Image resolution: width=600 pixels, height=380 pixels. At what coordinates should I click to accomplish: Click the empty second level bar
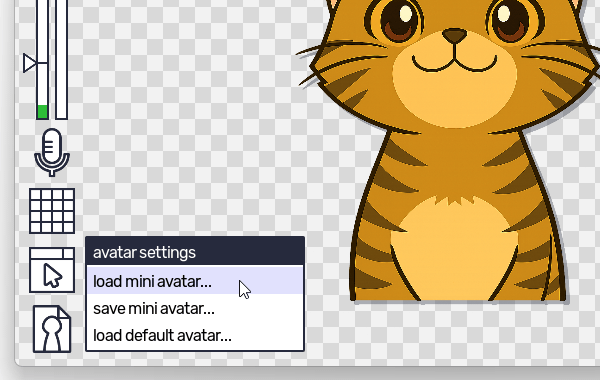pos(62,60)
